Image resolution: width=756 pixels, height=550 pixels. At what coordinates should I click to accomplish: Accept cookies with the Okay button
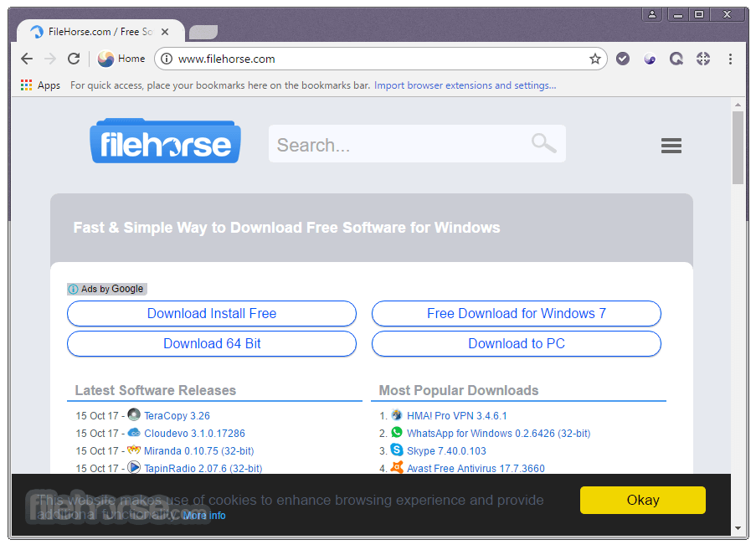643,500
